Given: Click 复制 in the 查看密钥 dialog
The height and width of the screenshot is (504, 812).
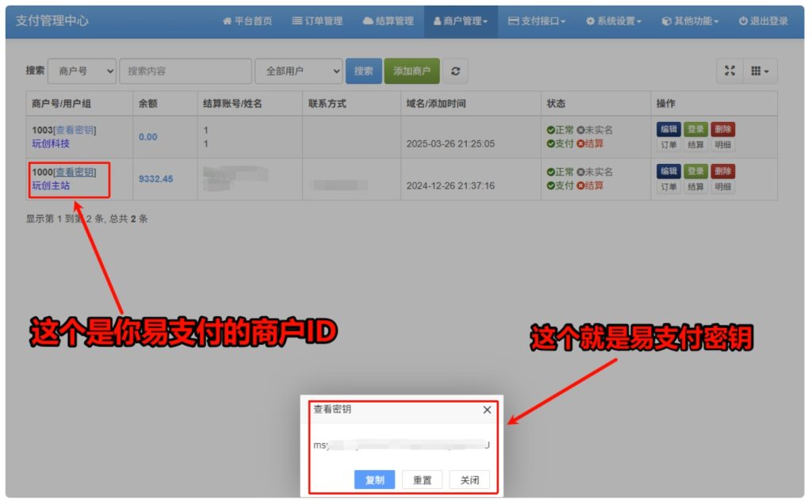Looking at the screenshot, I should tap(373, 479).
